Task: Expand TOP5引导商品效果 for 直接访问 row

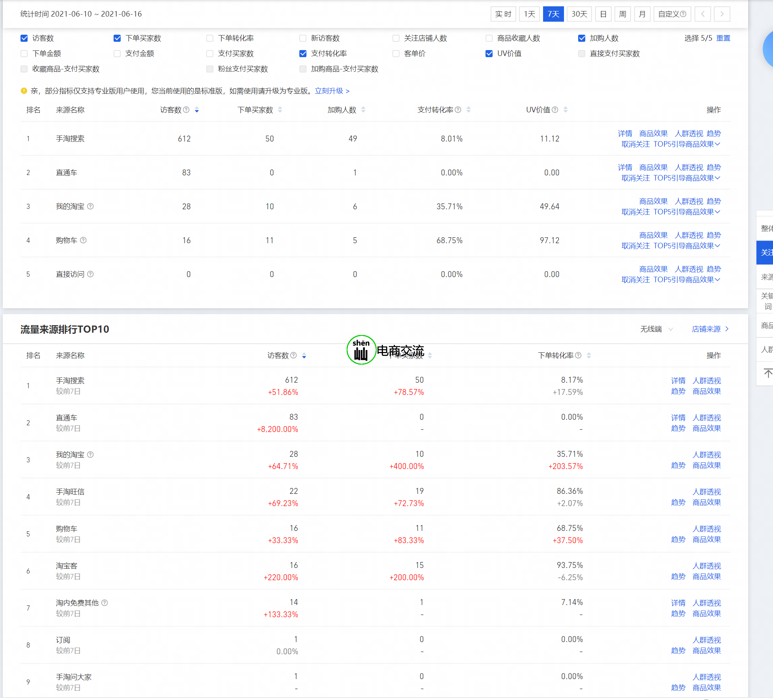Action: [x=687, y=280]
